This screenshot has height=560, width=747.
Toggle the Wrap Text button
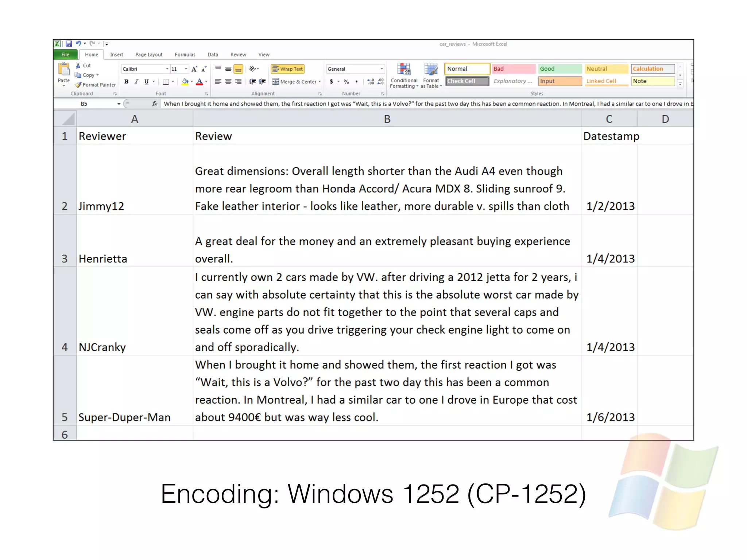[287, 69]
